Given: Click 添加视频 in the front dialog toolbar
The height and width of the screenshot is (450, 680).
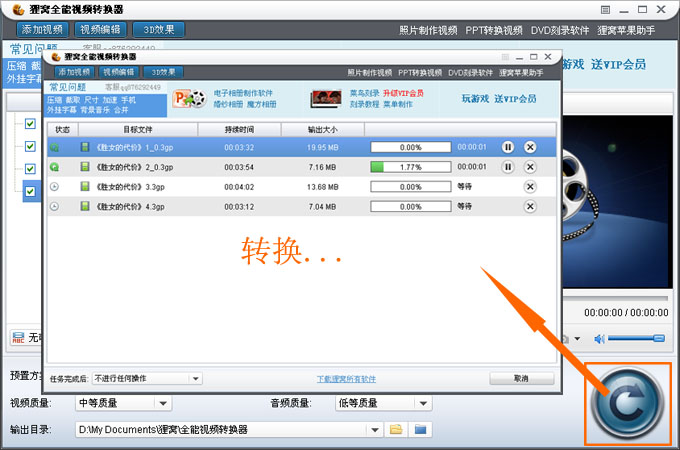Looking at the screenshot, I should (74, 72).
